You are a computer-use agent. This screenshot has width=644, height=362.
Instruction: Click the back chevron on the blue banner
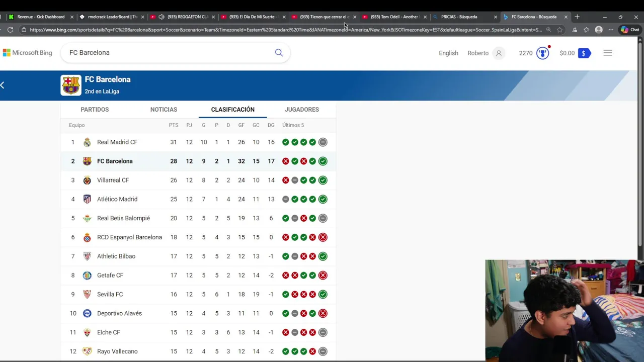3,85
